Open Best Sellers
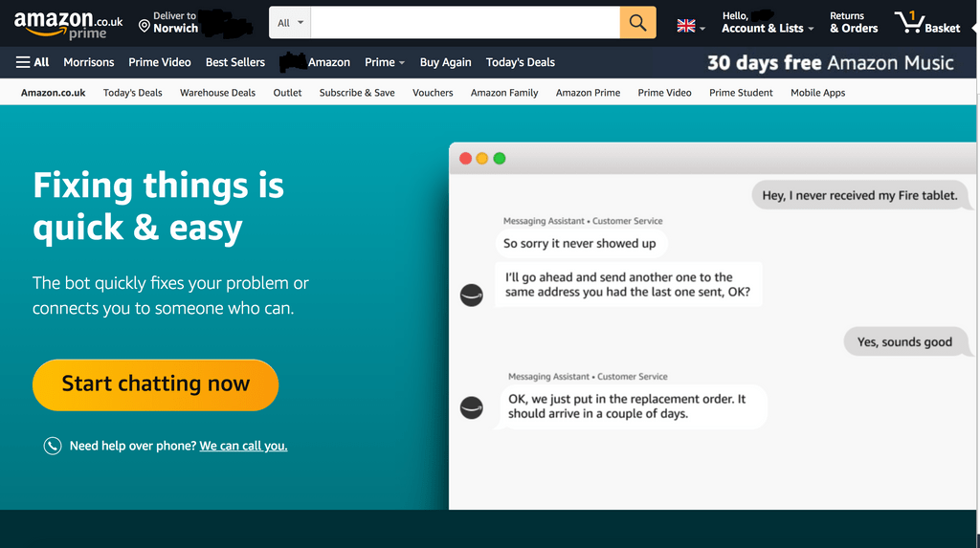 point(235,62)
